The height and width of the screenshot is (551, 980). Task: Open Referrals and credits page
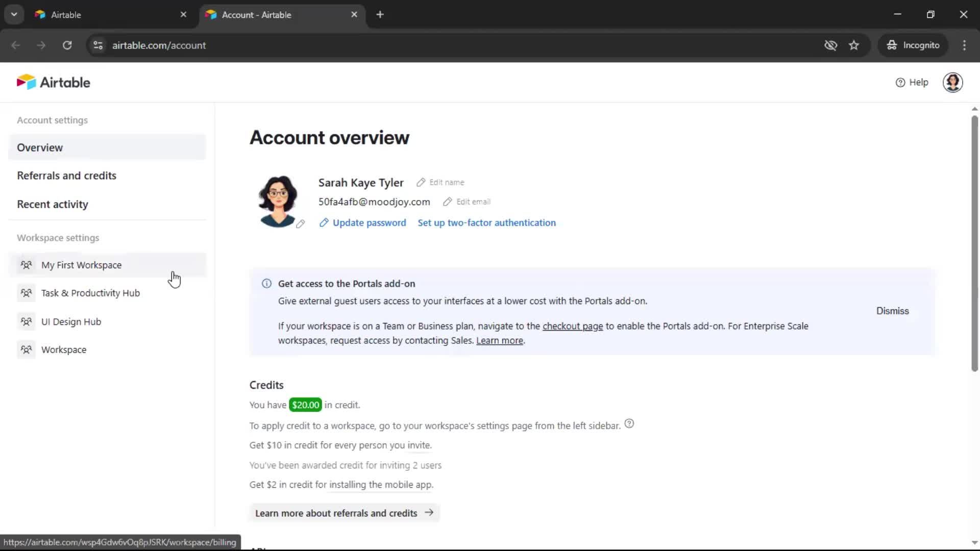coord(66,176)
